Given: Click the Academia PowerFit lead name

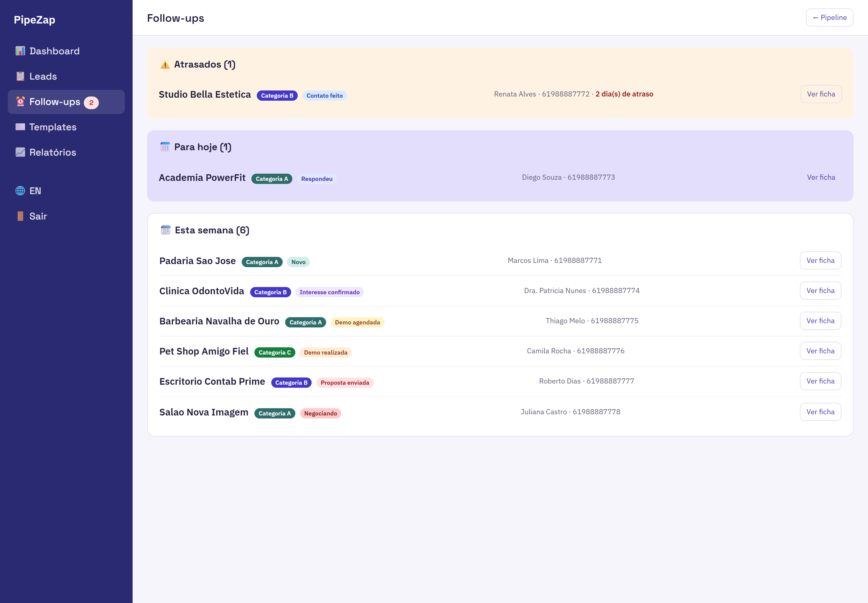Looking at the screenshot, I should [x=202, y=178].
